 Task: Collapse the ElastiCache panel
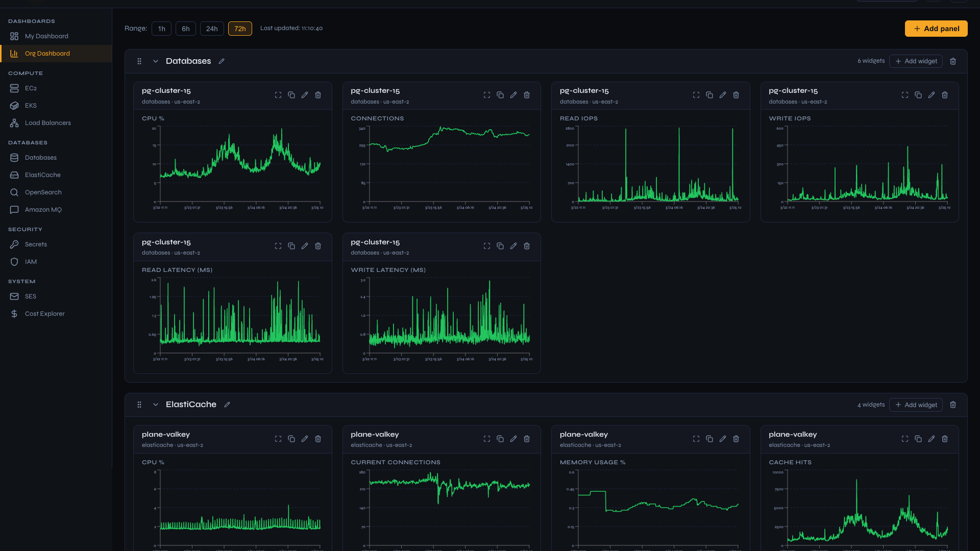pyautogui.click(x=156, y=404)
